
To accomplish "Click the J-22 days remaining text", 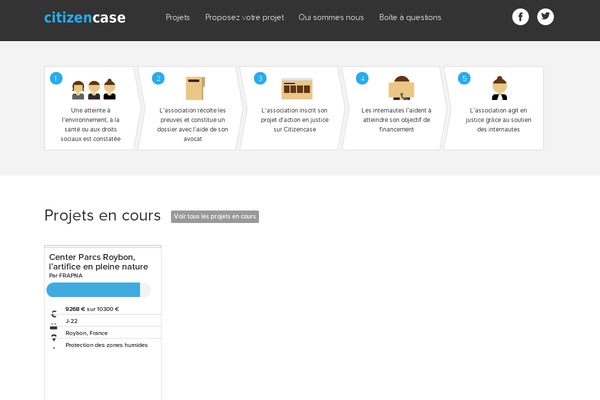I will 72,321.
